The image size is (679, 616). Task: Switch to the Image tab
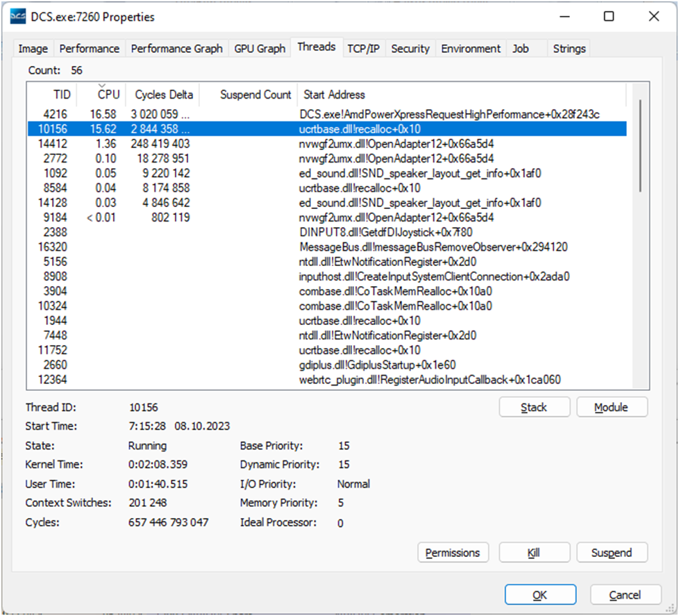[x=33, y=49]
